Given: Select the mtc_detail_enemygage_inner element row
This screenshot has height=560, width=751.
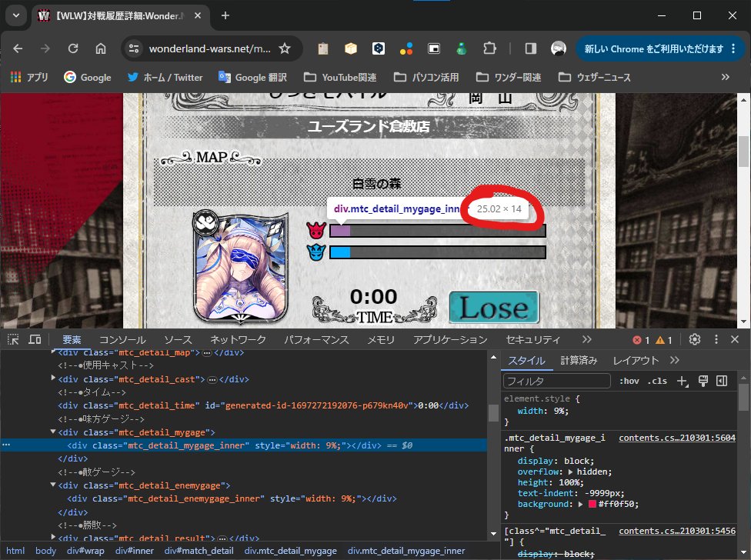Looking at the screenshot, I should [x=243, y=498].
